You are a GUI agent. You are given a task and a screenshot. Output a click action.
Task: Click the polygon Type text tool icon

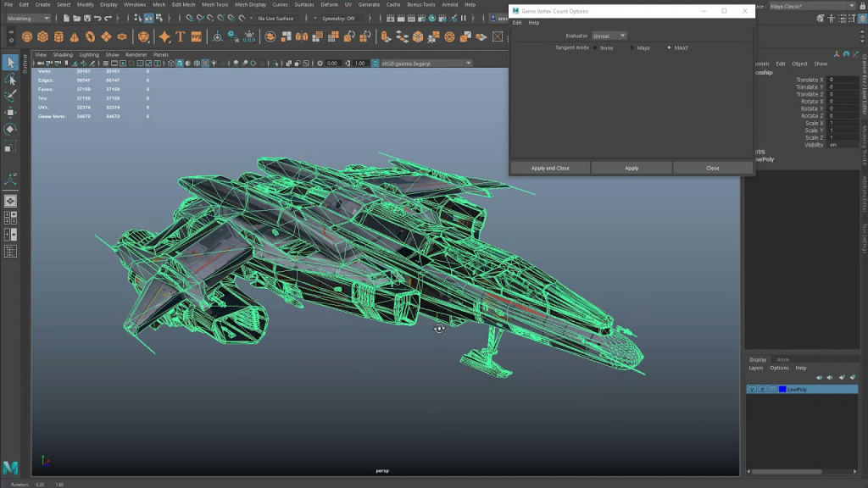[181, 37]
